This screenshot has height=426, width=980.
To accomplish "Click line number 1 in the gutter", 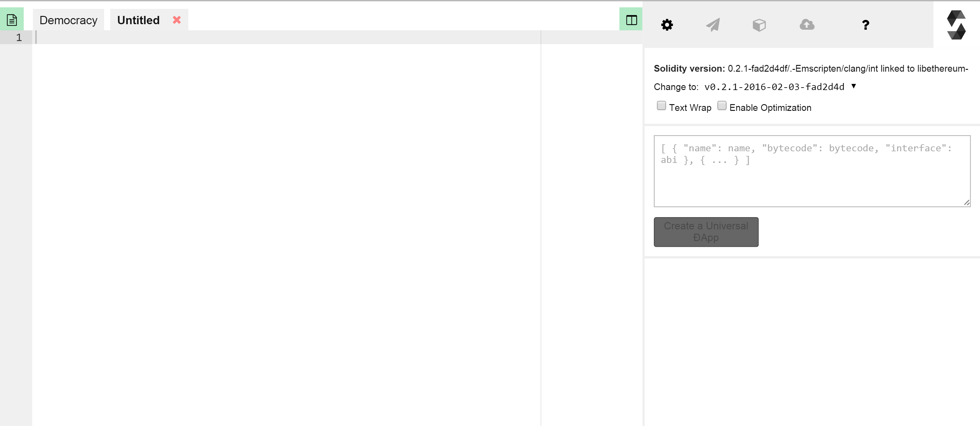I will (x=19, y=37).
